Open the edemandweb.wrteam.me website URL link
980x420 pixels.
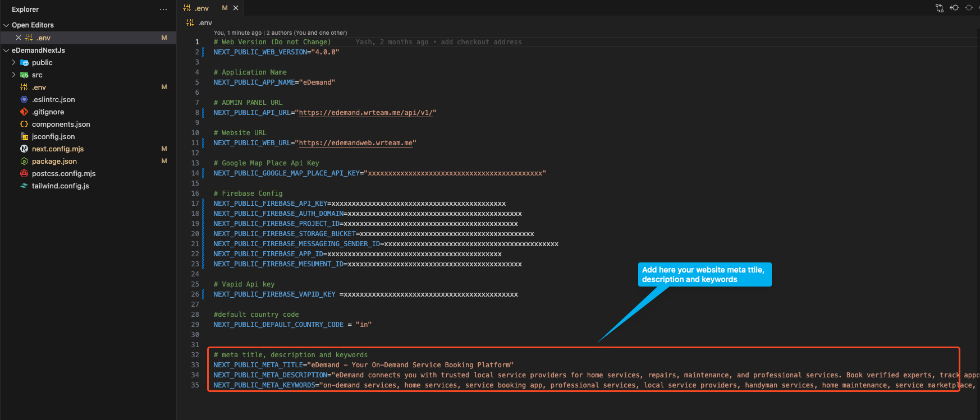(x=355, y=143)
